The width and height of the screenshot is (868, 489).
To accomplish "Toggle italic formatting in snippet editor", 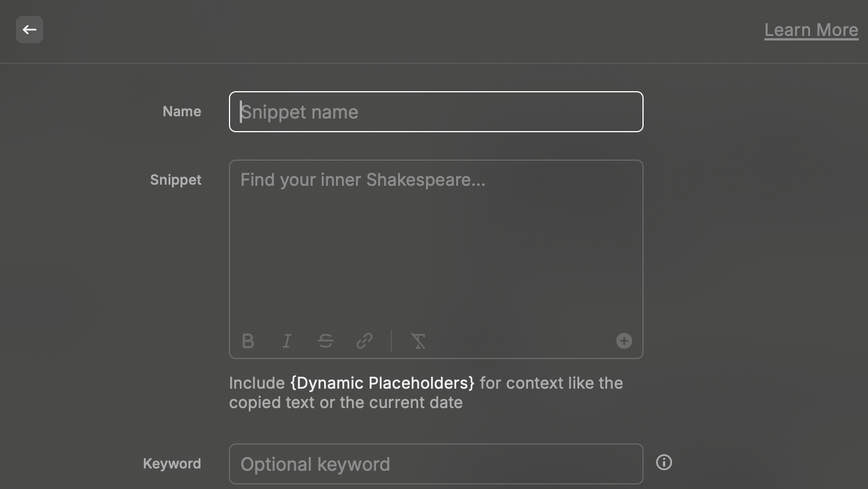I will [287, 341].
